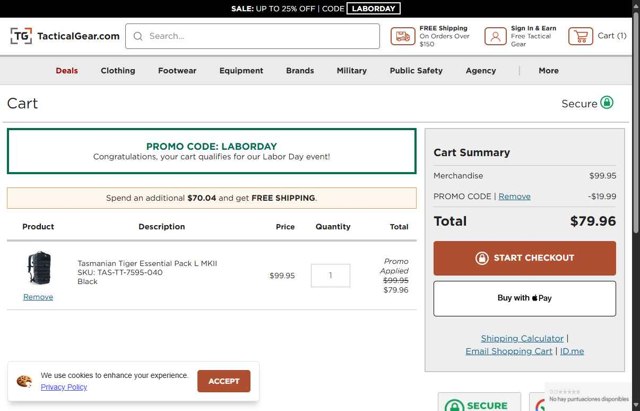The height and width of the screenshot is (411, 640).
Task: Click the Email Shopping Cart link
Action: [x=509, y=351]
